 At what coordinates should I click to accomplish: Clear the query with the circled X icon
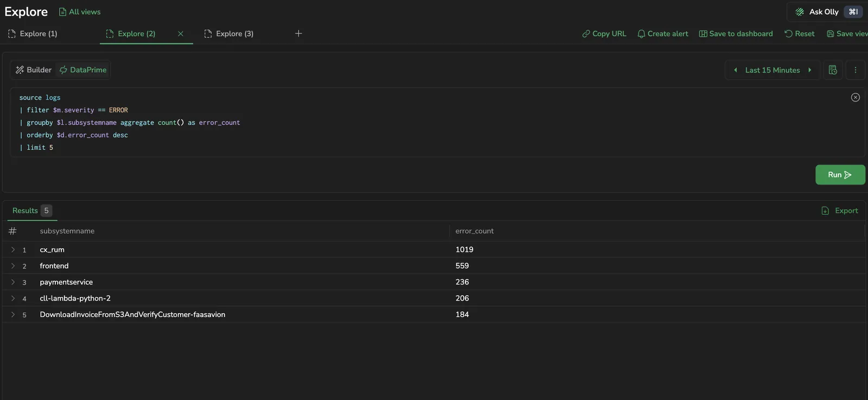tap(855, 98)
